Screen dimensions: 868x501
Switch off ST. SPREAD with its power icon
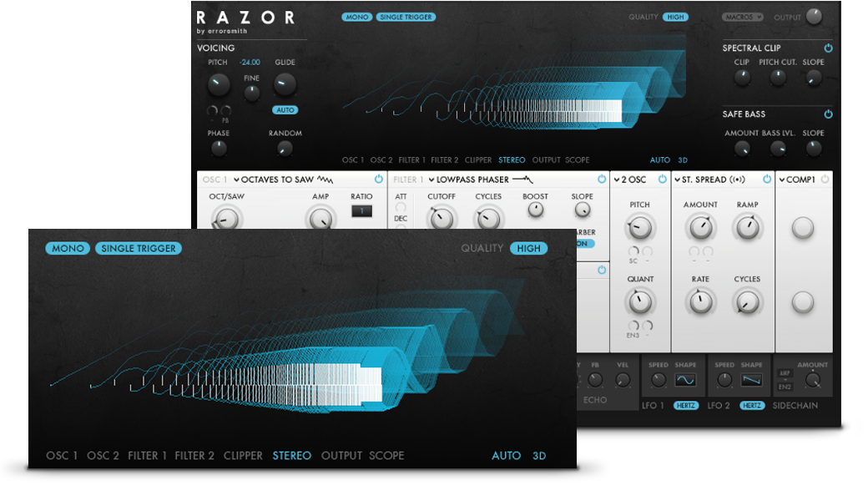pos(767,179)
